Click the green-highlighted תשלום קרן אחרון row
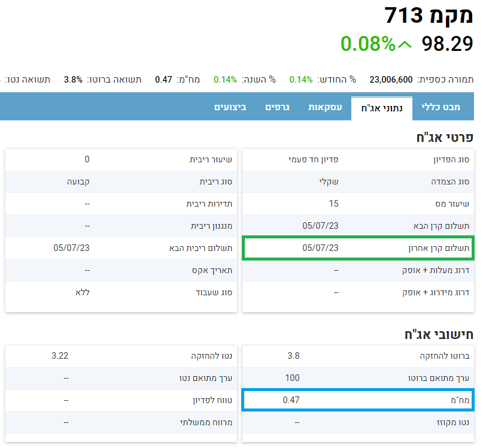Screen dimensions: 483x448 (358, 248)
